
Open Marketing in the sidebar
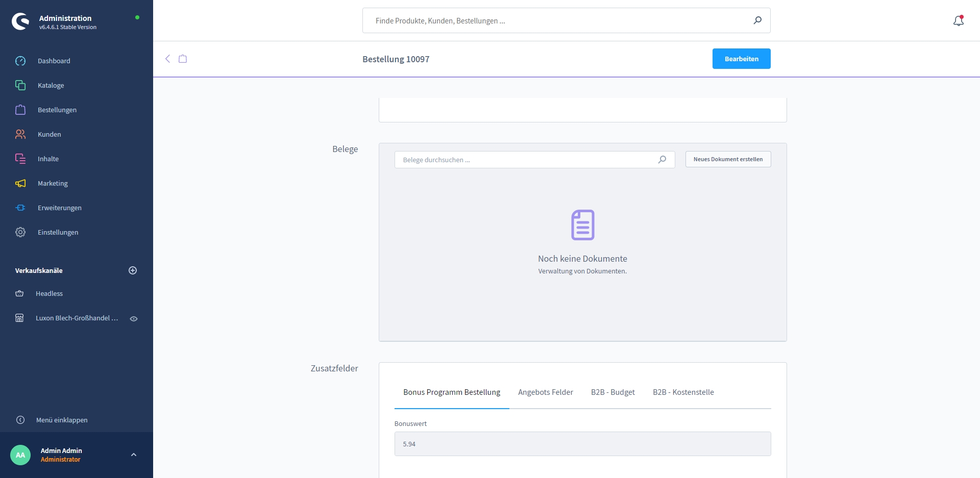[52, 183]
